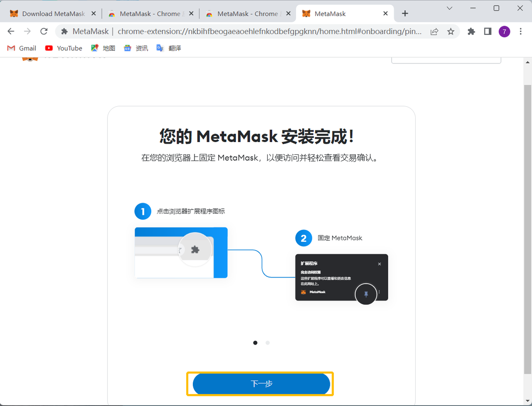Click the 下一步 button
The height and width of the screenshot is (406, 532).
(261, 384)
